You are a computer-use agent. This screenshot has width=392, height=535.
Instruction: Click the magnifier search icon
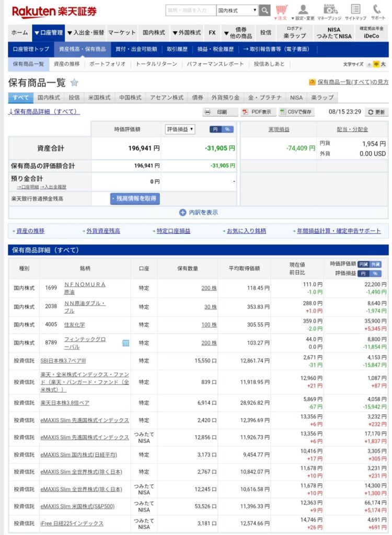[x=264, y=10]
